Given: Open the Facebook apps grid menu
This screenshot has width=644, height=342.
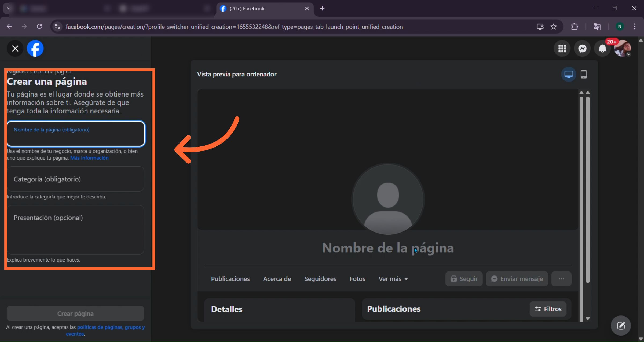Looking at the screenshot, I should pyautogui.click(x=562, y=48).
